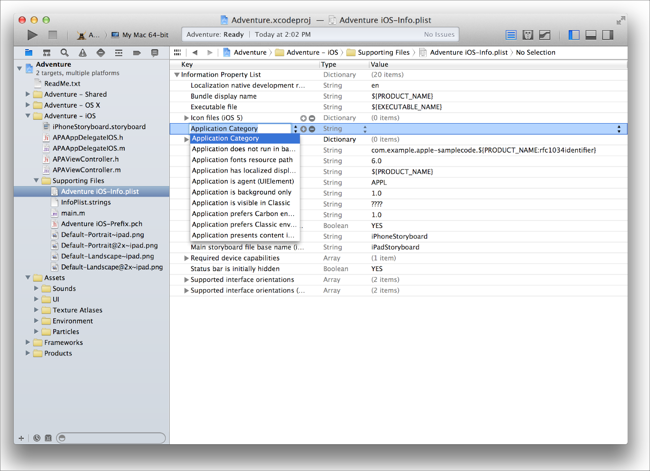This screenshot has width=650, height=471.
Task: Switch to the Version editor
Action: [x=545, y=35]
